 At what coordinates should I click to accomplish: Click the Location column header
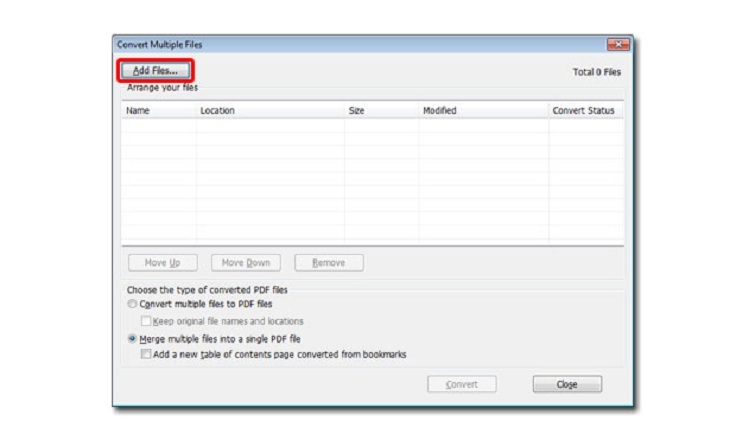click(x=217, y=111)
